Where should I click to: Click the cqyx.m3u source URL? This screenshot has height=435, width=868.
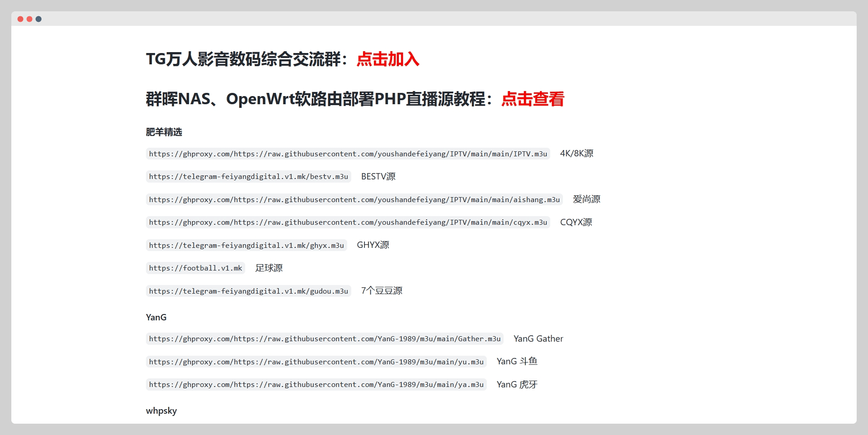(348, 222)
